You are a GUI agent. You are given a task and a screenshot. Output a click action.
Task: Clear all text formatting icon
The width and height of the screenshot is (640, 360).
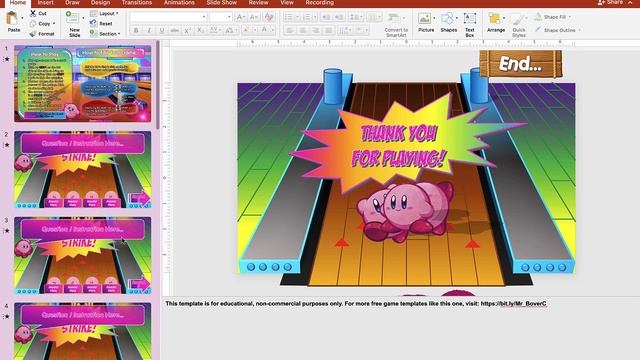pyautogui.click(x=269, y=17)
